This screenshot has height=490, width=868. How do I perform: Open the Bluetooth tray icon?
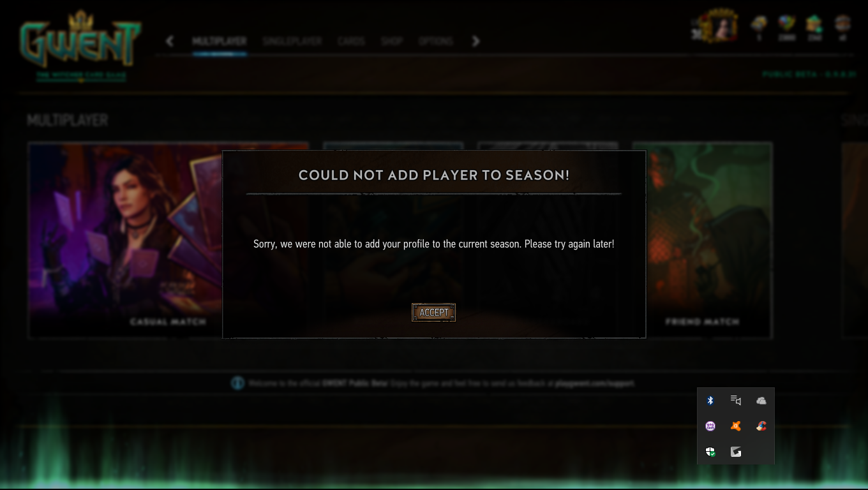710,401
